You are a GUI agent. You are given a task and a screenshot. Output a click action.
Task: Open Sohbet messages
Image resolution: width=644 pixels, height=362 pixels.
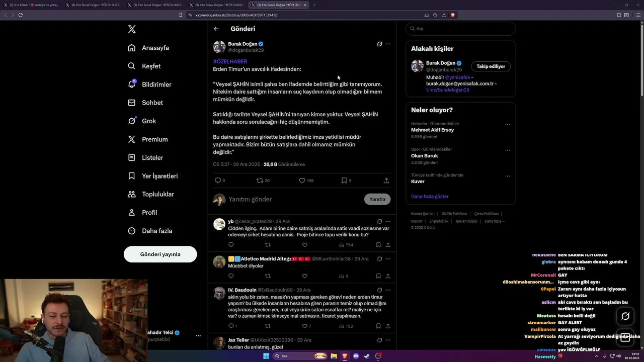pos(145,103)
